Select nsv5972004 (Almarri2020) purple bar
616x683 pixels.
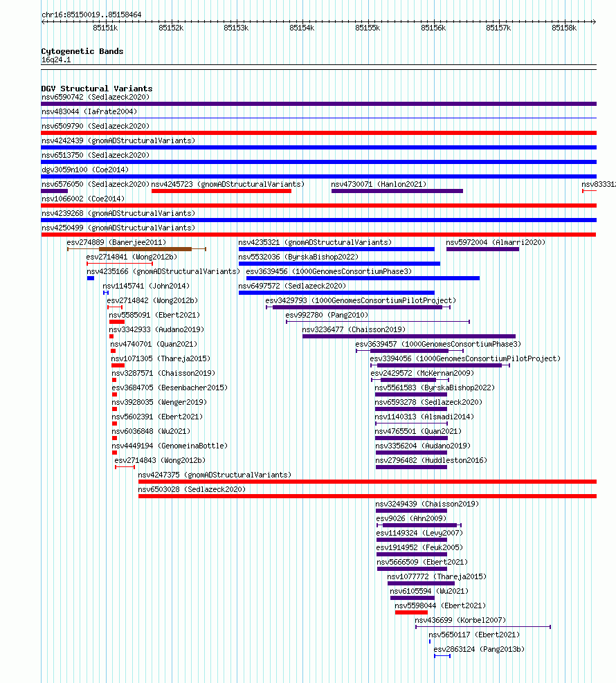(482, 249)
